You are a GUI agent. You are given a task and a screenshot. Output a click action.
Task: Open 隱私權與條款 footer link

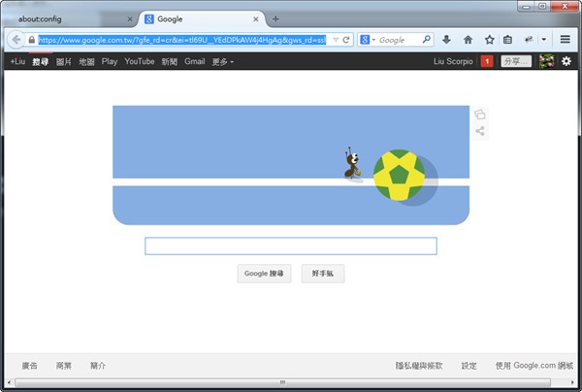(419, 366)
